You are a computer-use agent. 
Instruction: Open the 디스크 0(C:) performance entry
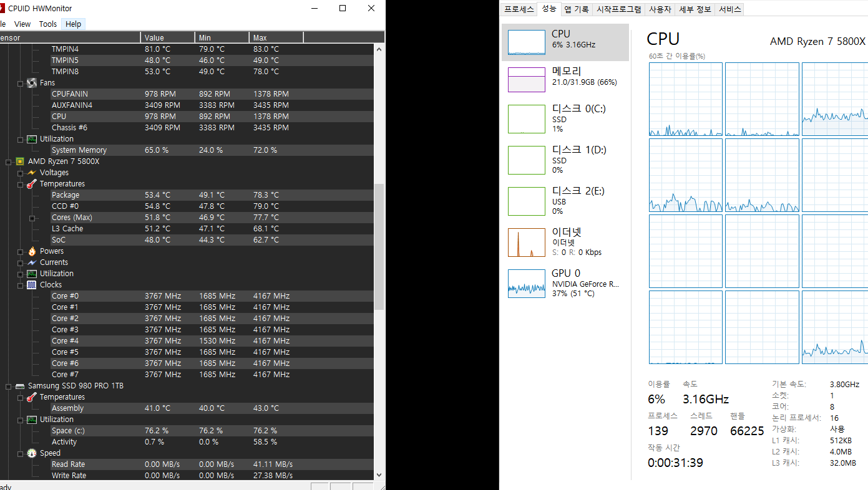point(565,118)
